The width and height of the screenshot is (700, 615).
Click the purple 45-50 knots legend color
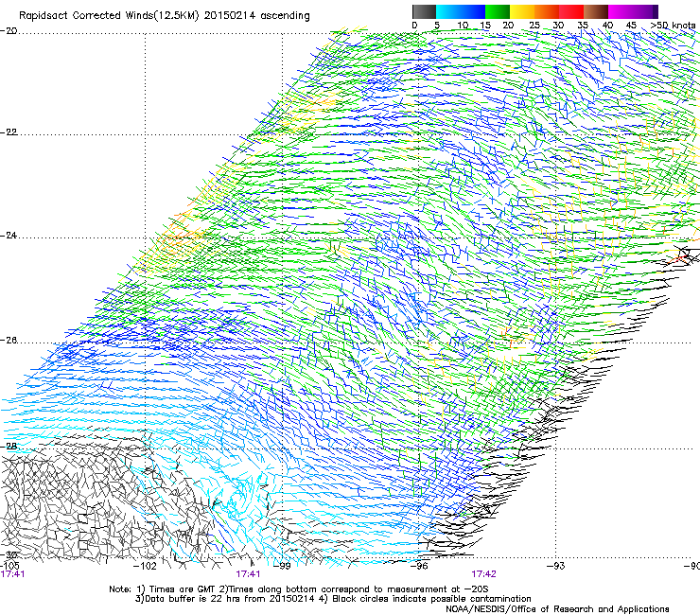(x=645, y=11)
